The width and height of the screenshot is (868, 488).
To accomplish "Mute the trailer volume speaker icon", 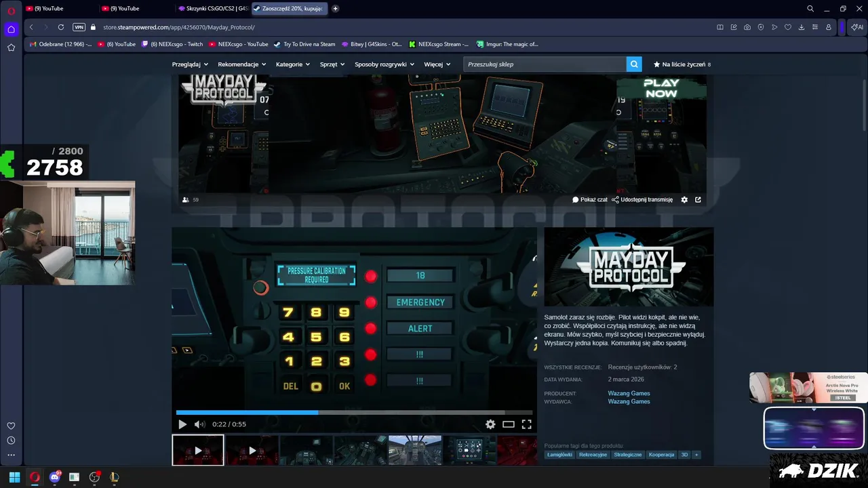I will tap(199, 424).
